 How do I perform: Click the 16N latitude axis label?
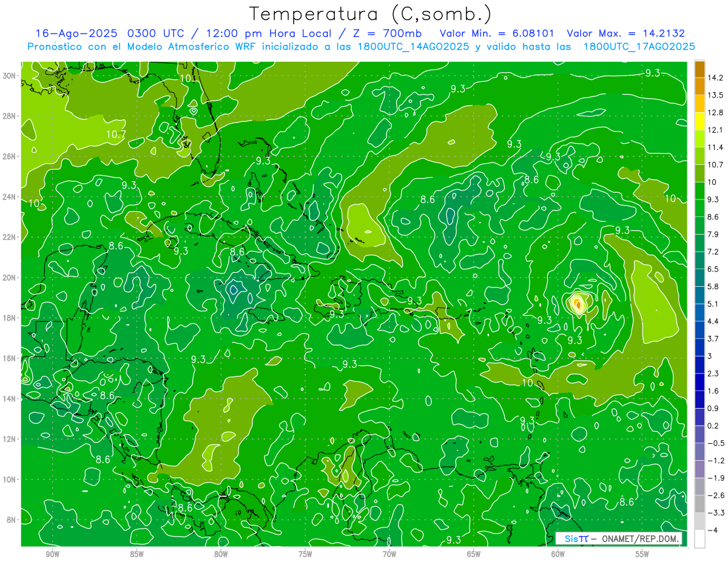pyautogui.click(x=10, y=358)
